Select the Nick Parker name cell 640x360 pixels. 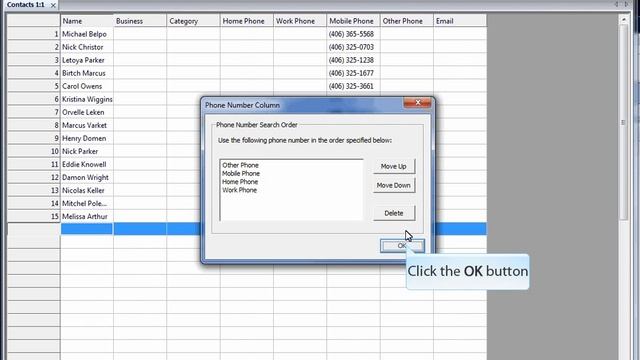point(87,151)
